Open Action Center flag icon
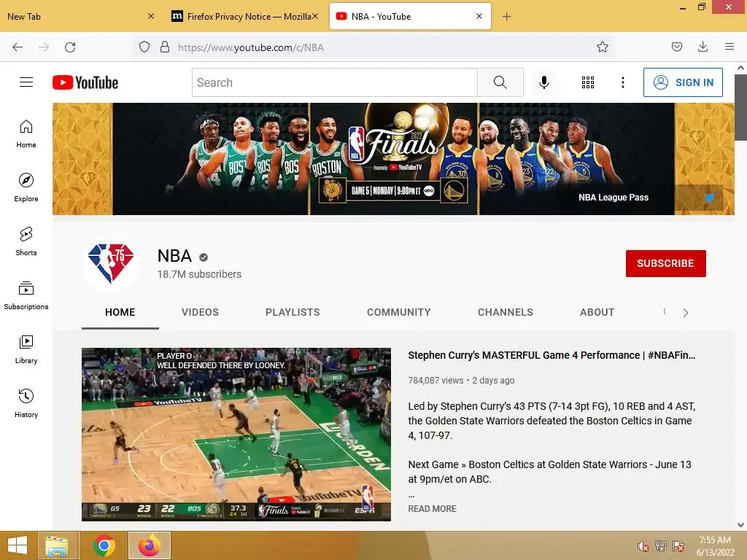The width and height of the screenshot is (747, 560). tap(678, 546)
